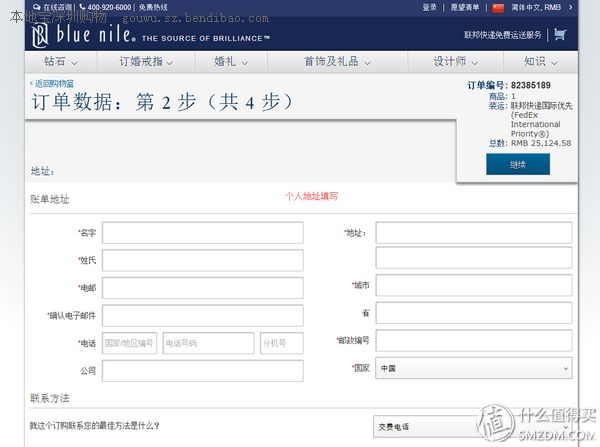Open the shopping cart icon
The image size is (600, 447).
(560, 34)
